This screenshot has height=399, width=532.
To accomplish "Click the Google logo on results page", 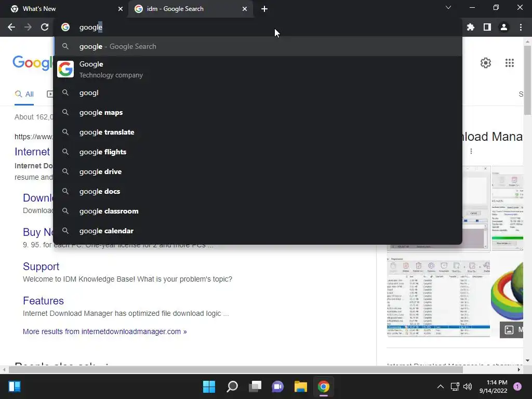I will 33,63.
